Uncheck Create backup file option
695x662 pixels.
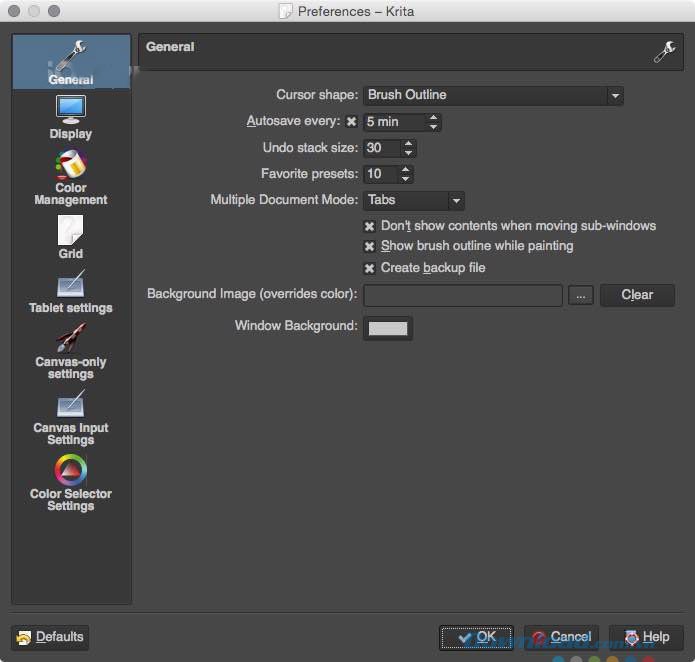(x=370, y=268)
